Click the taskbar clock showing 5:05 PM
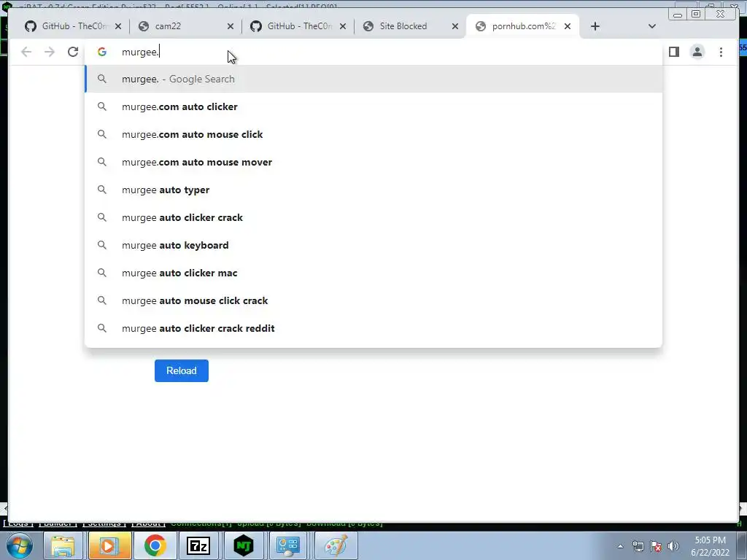Image resolution: width=747 pixels, height=560 pixels. [x=710, y=546]
